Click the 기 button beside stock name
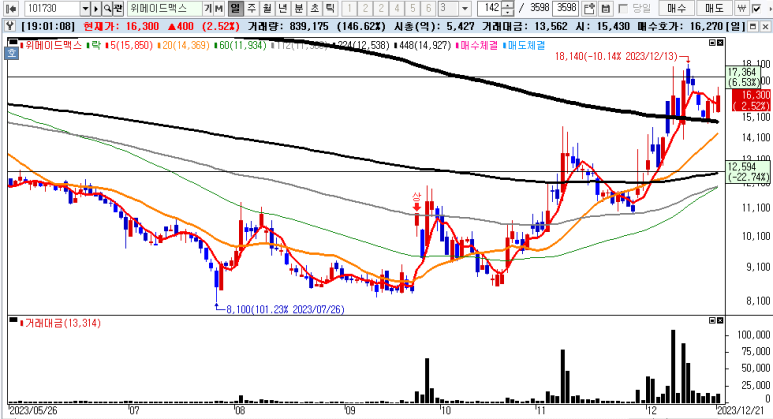Viewport: 773px width, 419px height. [208, 8]
